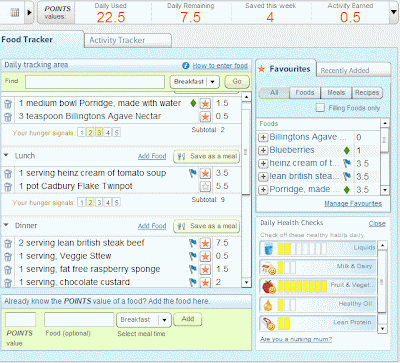This screenshot has width=400, height=363.
Task: Switch to the Activity Tracker tab
Action: tap(128, 40)
